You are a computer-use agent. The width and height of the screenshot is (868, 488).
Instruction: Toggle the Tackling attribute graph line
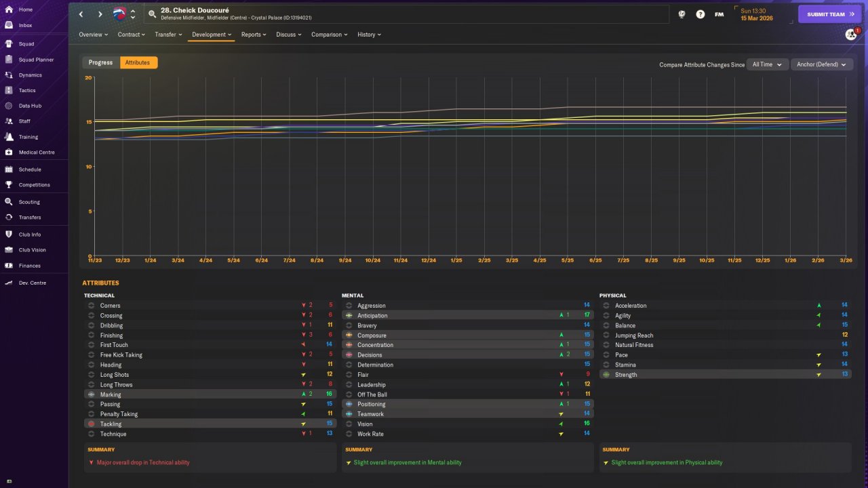click(x=91, y=424)
